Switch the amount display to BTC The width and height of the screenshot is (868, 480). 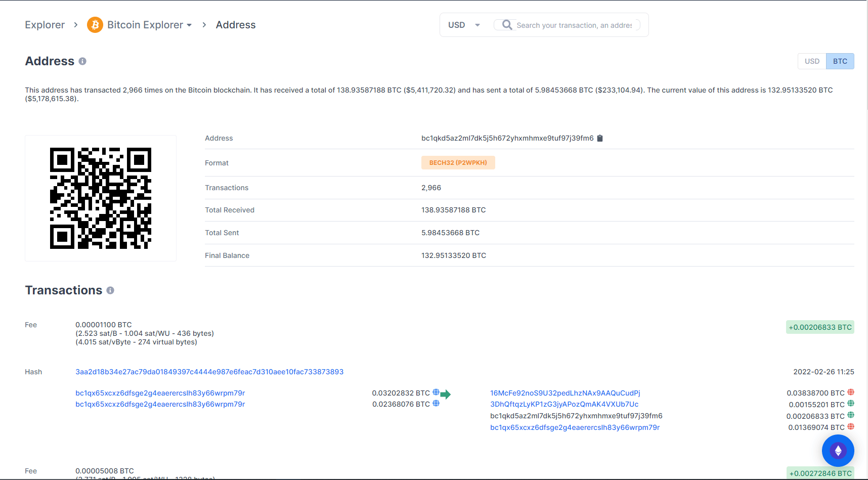pyautogui.click(x=840, y=61)
